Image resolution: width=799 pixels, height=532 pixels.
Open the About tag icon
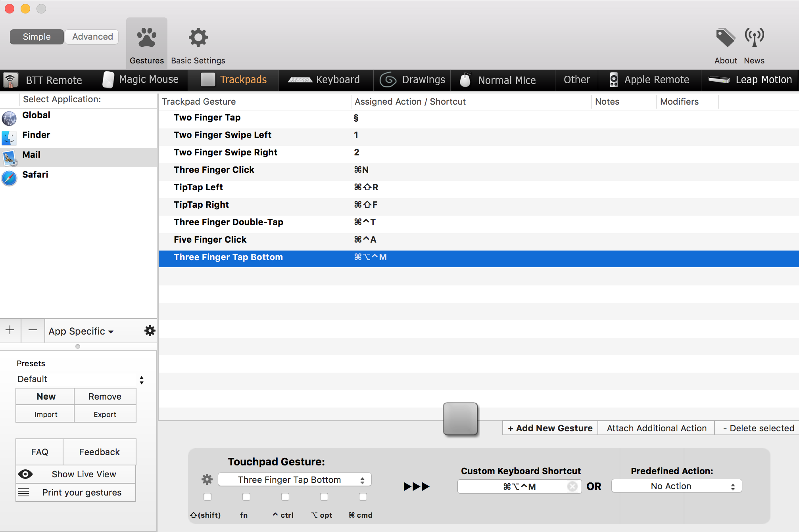coord(725,38)
